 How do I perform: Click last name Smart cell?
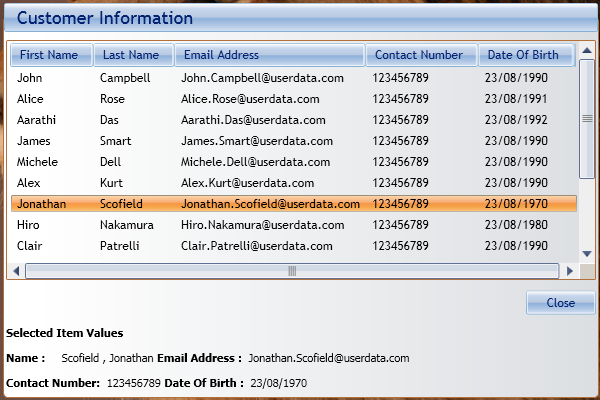116,141
